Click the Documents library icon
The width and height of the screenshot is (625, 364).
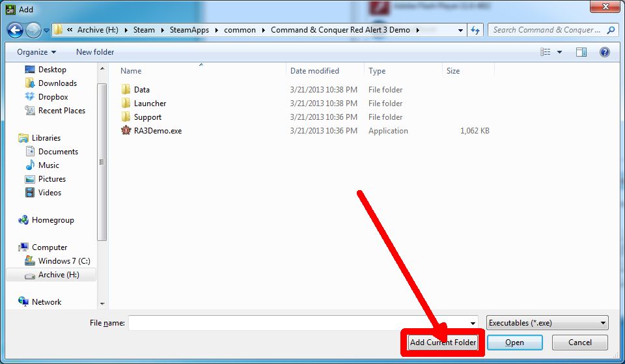tap(30, 152)
